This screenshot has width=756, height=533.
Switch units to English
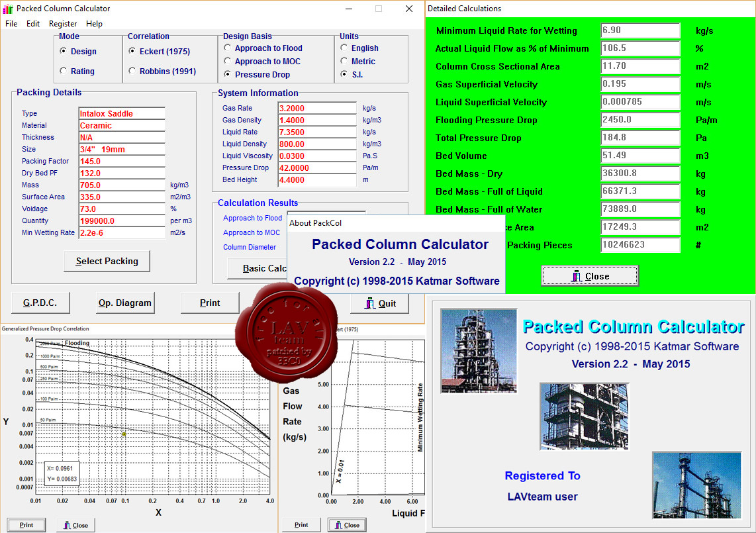pyautogui.click(x=344, y=48)
